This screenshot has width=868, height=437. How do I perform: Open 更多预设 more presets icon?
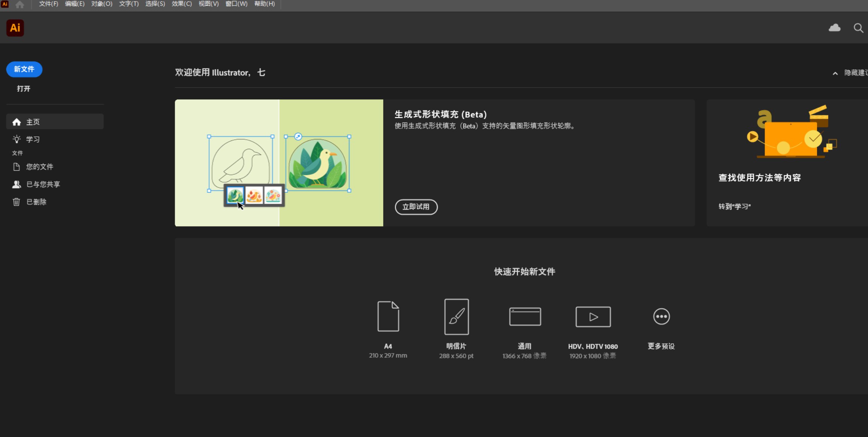coord(661,316)
